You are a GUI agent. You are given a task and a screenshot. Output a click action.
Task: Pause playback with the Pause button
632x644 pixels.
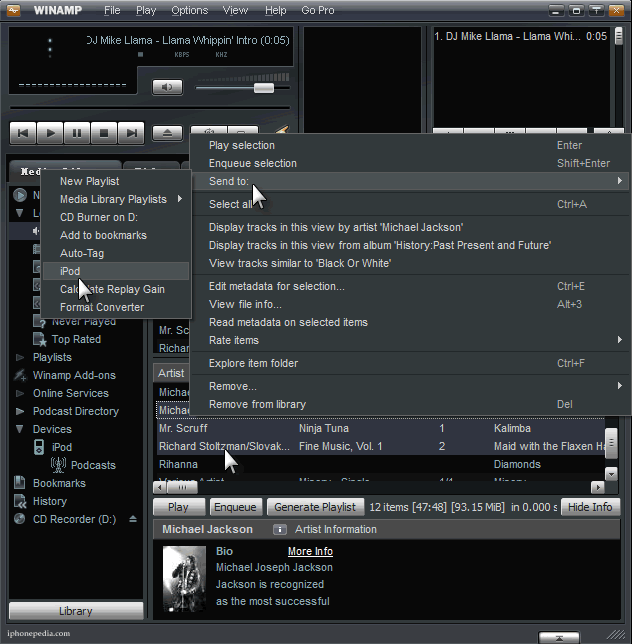point(77,132)
